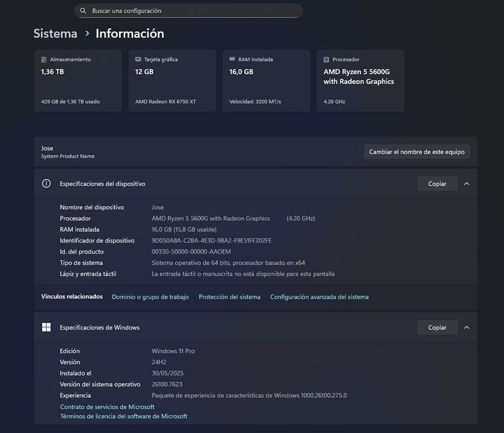
Task: Open the Tarjeta gráfica 12 GB card
Action: 172,80
